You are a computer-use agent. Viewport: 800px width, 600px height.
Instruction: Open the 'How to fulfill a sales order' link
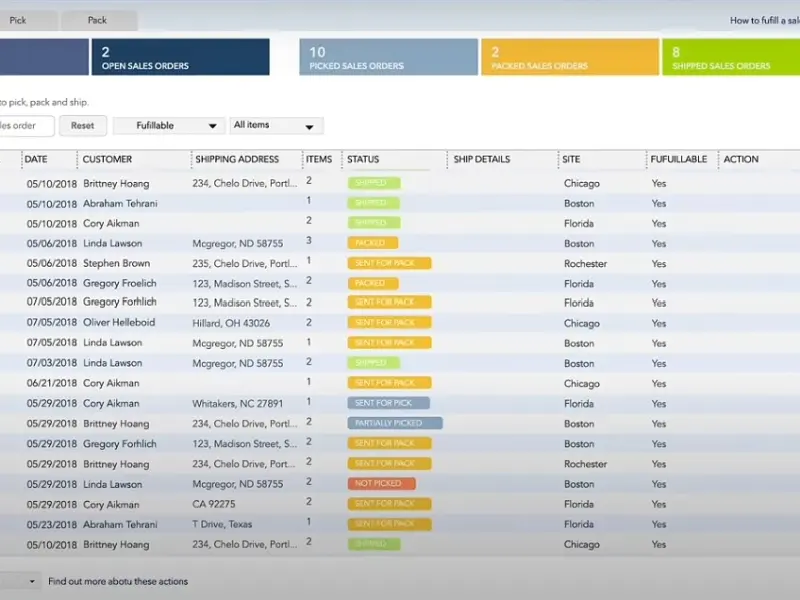(x=763, y=20)
